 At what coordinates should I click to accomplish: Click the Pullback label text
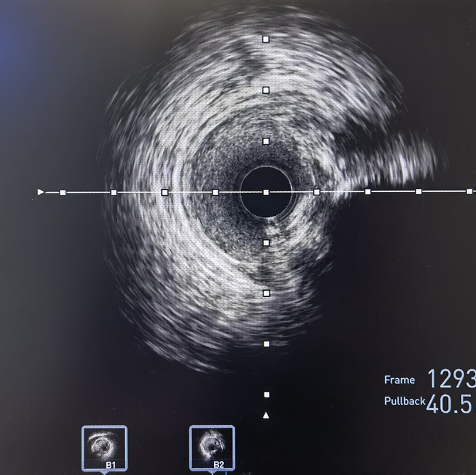click(x=404, y=402)
